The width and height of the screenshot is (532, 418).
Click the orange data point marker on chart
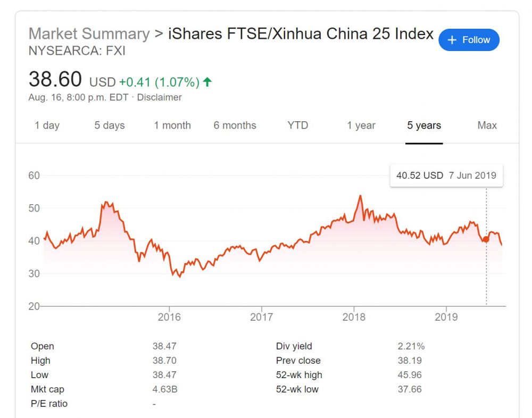point(486,239)
